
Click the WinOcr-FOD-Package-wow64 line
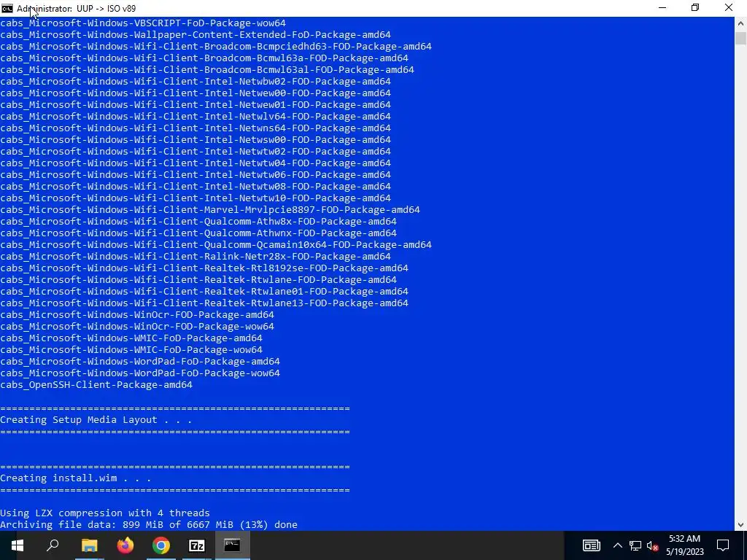(x=137, y=326)
